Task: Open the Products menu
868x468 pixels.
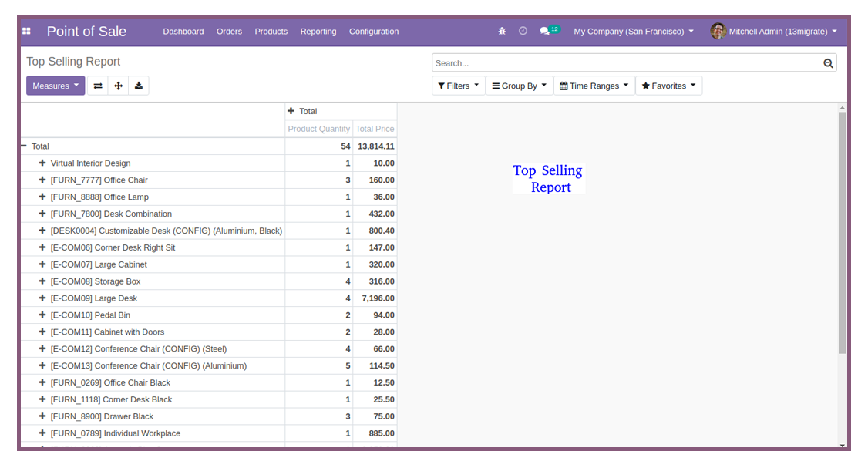Action: [271, 32]
